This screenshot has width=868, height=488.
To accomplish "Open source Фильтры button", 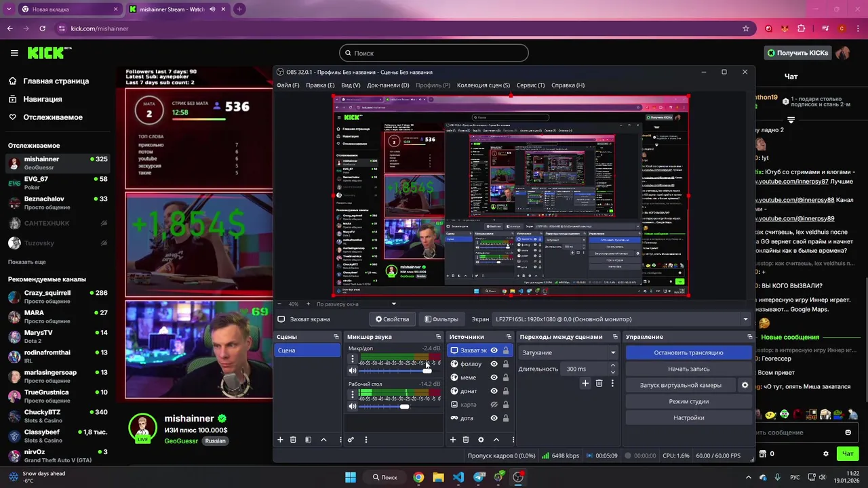I will (x=441, y=319).
